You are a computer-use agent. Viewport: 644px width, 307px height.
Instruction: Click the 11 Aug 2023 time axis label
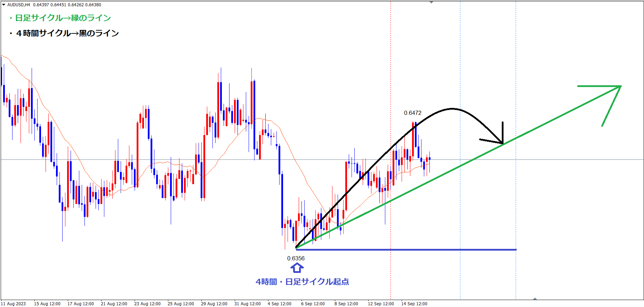13,304
